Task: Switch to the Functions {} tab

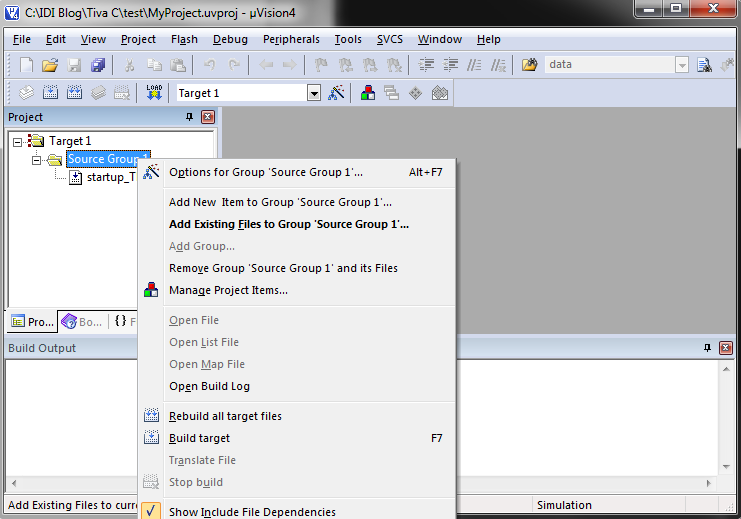Action: tap(124, 321)
